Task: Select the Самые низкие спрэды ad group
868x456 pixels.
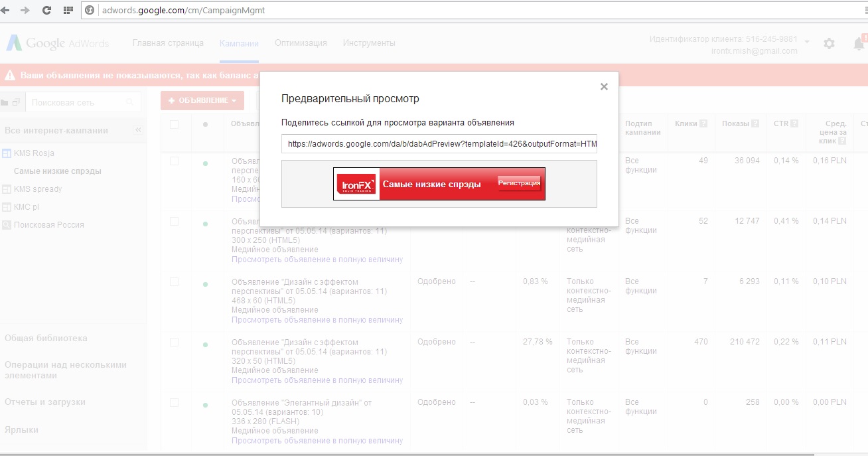Action: (x=58, y=171)
